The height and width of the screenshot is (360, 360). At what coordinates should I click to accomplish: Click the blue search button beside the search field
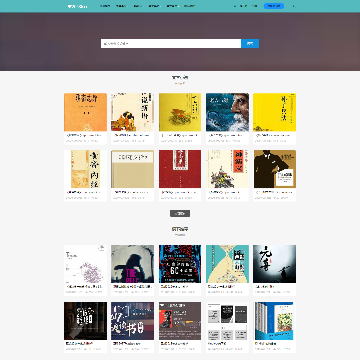(250, 44)
